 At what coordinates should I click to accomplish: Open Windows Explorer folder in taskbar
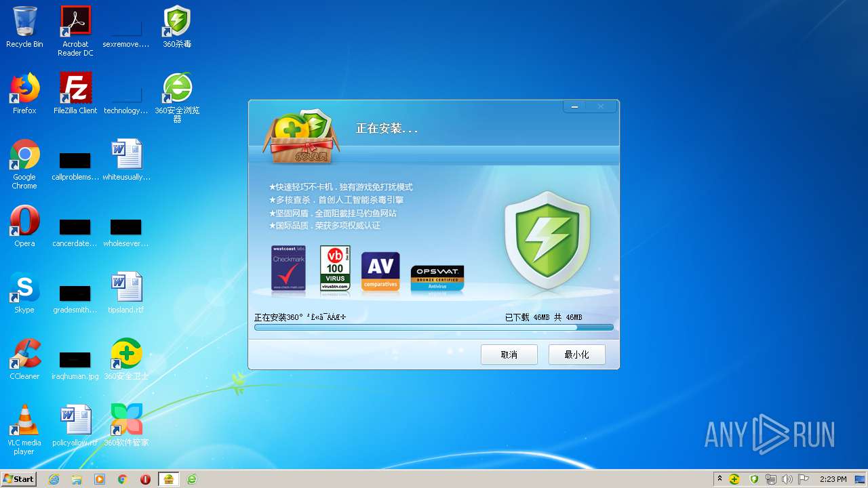pyautogui.click(x=77, y=479)
